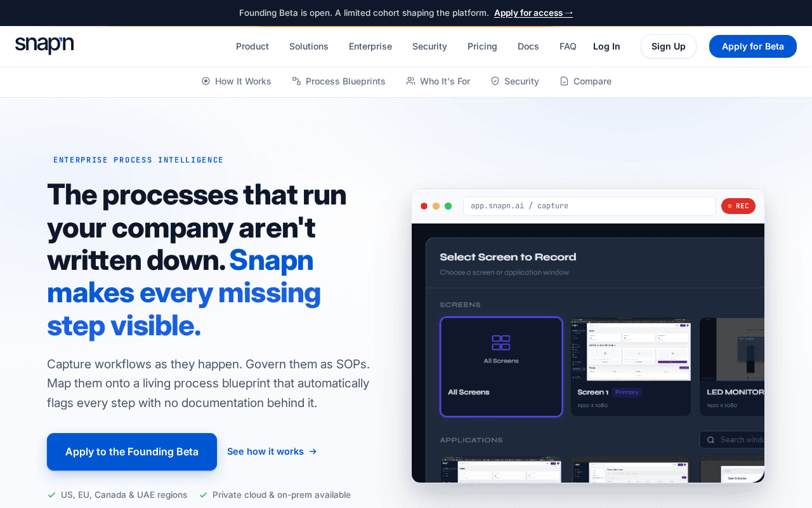Click the snapn logo

click(x=44, y=46)
